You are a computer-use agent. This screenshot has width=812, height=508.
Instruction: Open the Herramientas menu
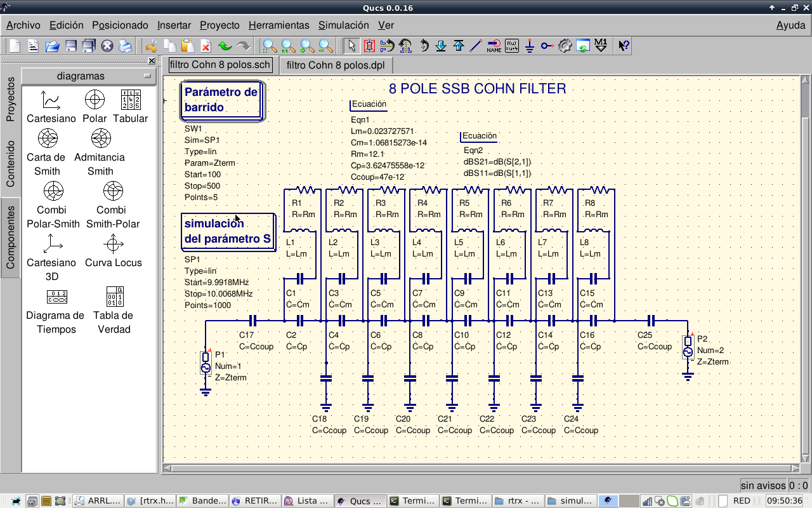coord(278,25)
